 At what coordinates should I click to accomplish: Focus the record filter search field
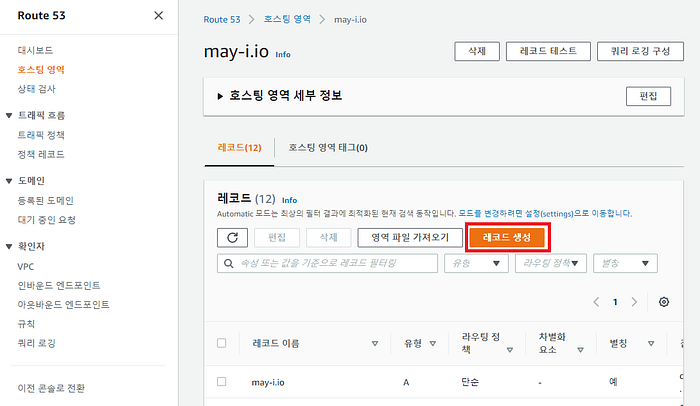click(x=327, y=264)
